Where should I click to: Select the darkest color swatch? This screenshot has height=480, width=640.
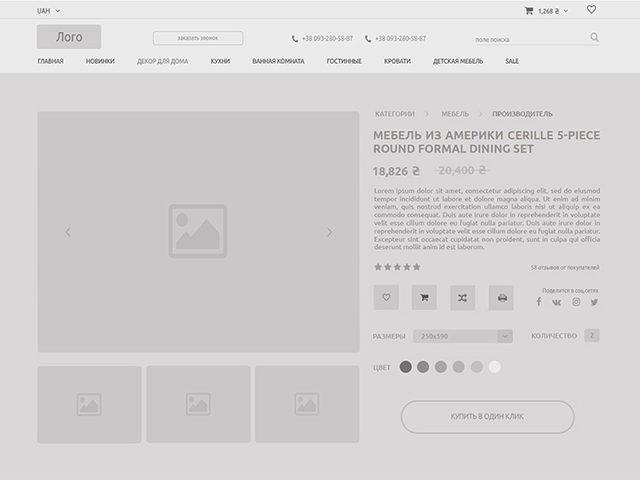(405, 367)
